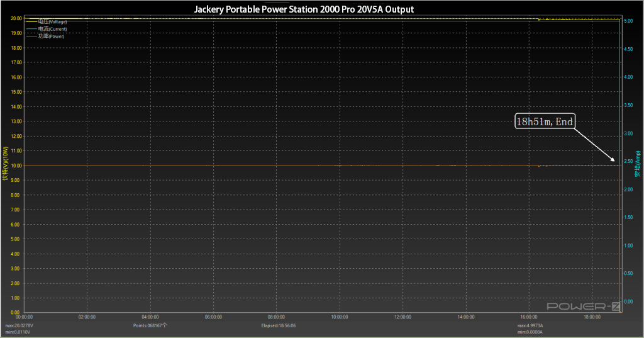Select the 1.50 amp axis label
Screen dimensions: 644x338
628,217
